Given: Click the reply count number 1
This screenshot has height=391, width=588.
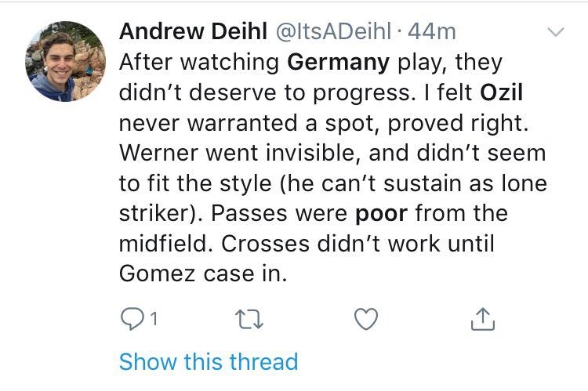Looking at the screenshot, I should pos(154,320).
